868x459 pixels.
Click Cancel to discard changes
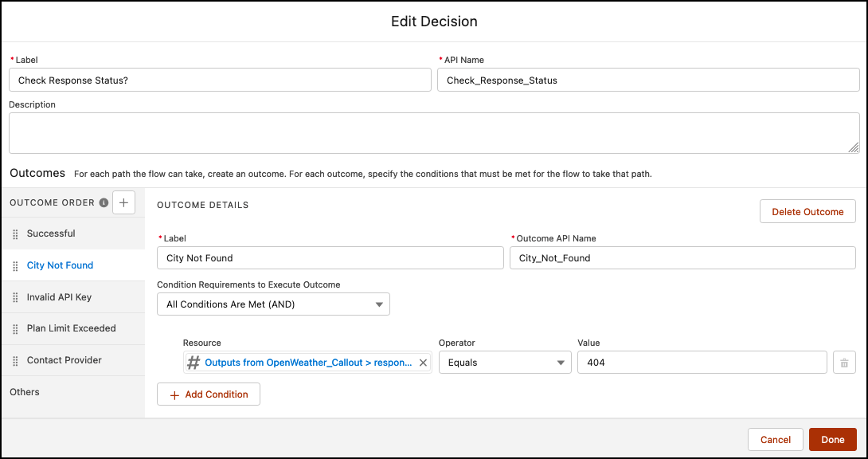(776, 440)
